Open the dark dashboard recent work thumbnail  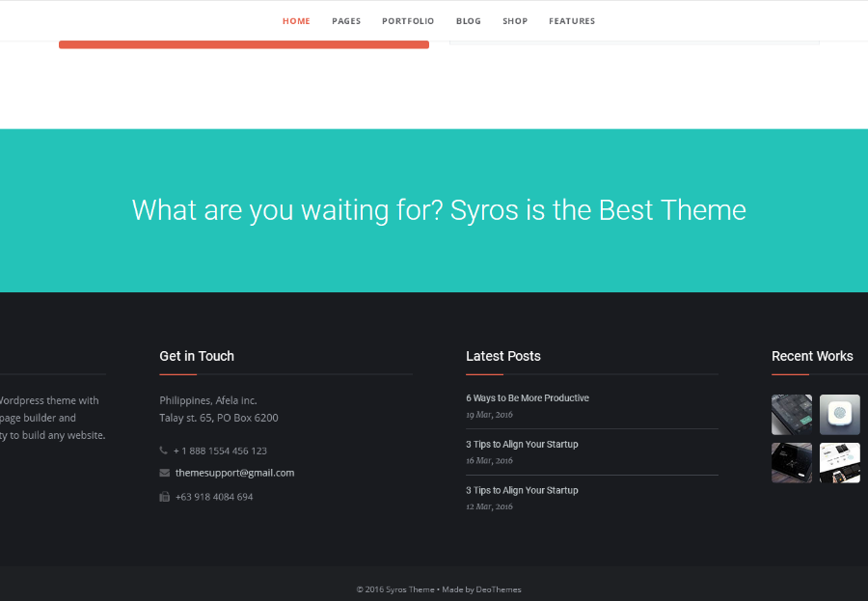click(792, 414)
